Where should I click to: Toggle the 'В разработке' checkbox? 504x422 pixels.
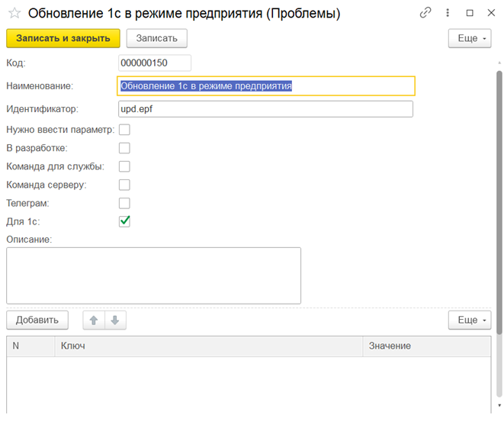pos(124,148)
